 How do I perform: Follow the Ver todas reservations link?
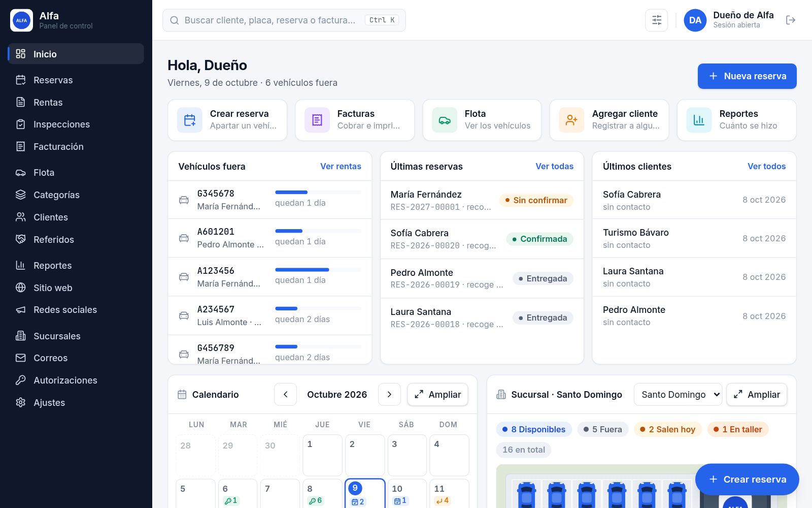tap(554, 166)
